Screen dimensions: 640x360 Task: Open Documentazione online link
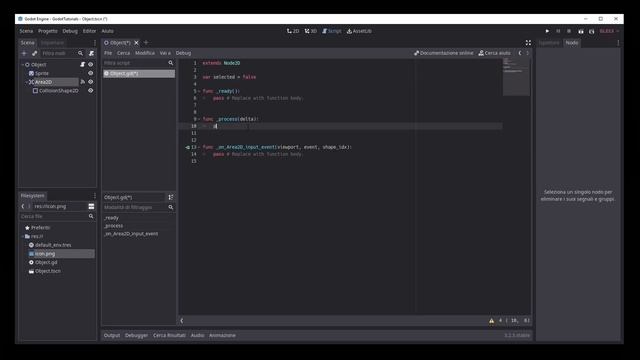click(444, 53)
